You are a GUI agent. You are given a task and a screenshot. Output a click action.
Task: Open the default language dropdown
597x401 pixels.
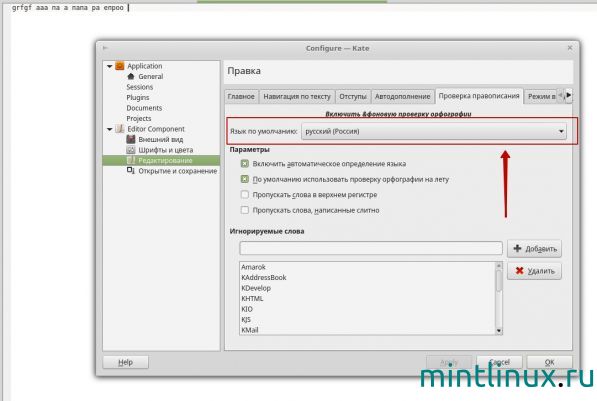click(434, 131)
